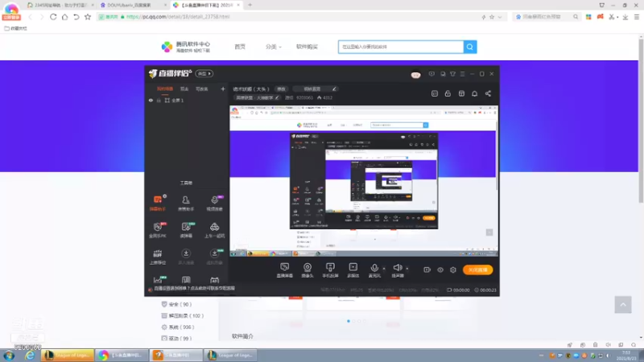Switch to the Baidu search browser tab

(133, 5)
